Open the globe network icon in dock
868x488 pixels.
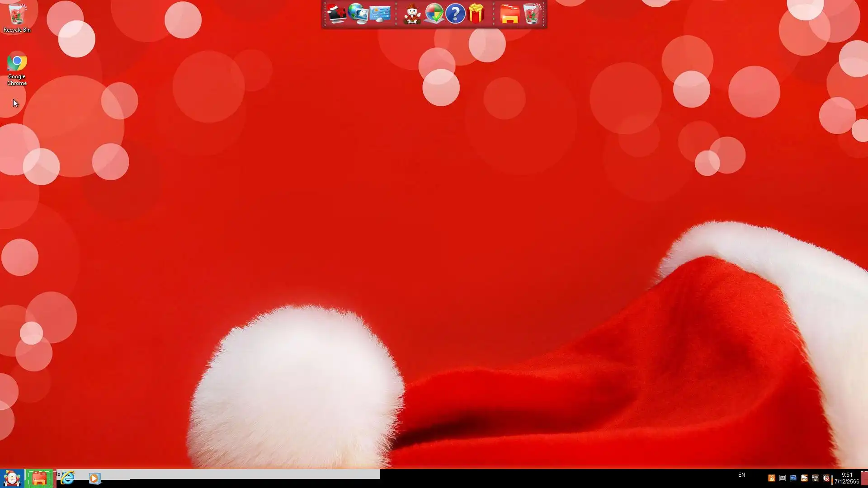tap(358, 14)
